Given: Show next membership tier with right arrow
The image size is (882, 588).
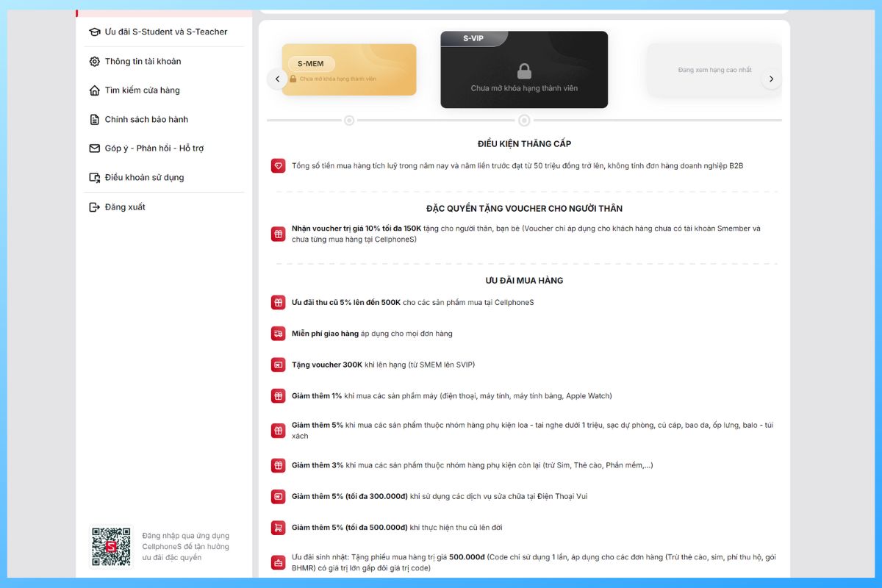Looking at the screenshot, I should point(771,79).
